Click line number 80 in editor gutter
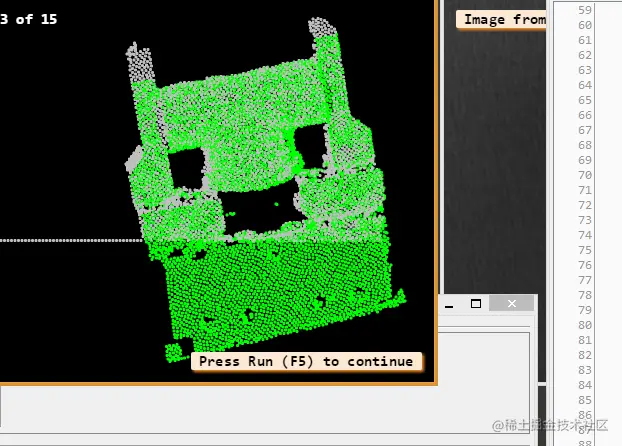Screen dimensions: 622x446 [x=585, y=325]
